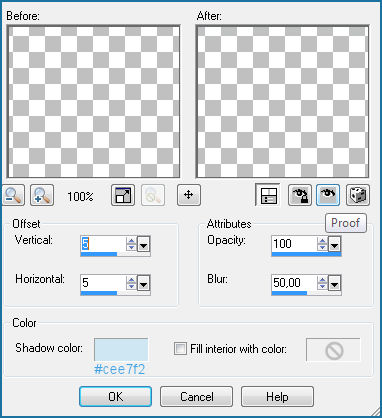
Task: Click the Cancel button
Action: coord(196,397)
